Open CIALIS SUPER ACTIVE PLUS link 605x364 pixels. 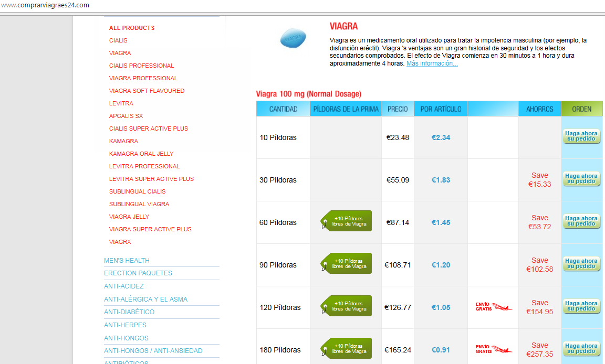149,129
